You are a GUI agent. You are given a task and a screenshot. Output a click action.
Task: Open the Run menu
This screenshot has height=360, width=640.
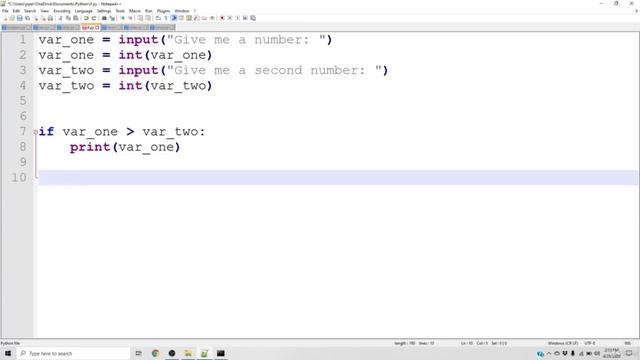pos(149,11)
